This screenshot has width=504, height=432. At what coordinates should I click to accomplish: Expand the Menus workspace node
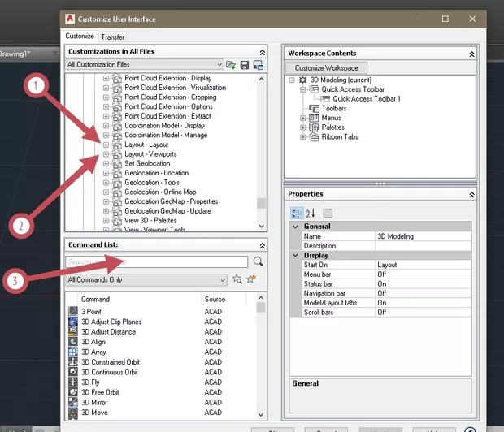[x=302, y=118]
